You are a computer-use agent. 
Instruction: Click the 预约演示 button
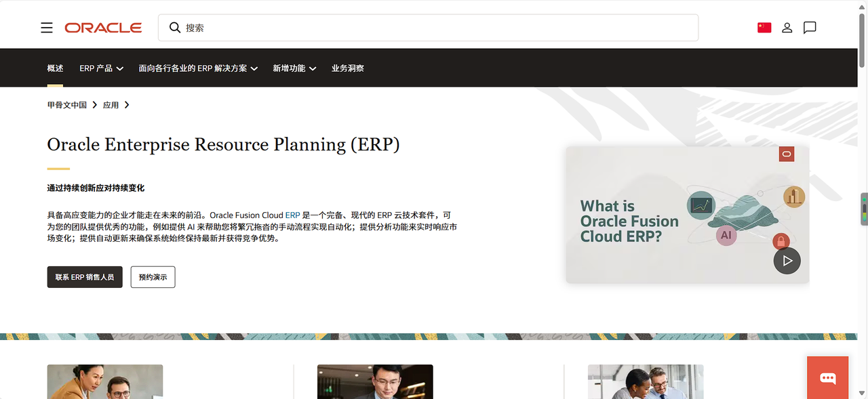coord(153,277)
